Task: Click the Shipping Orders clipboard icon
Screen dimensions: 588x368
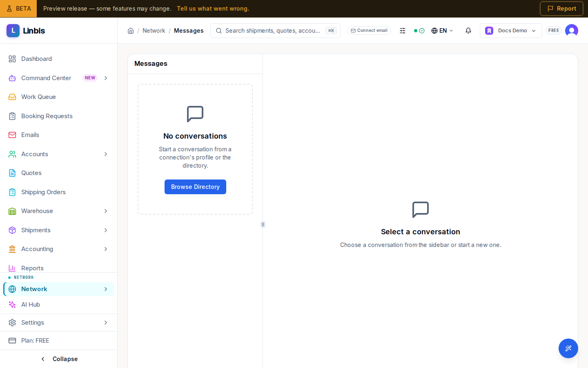Action: pyautogui.click(x=12, y=192)
